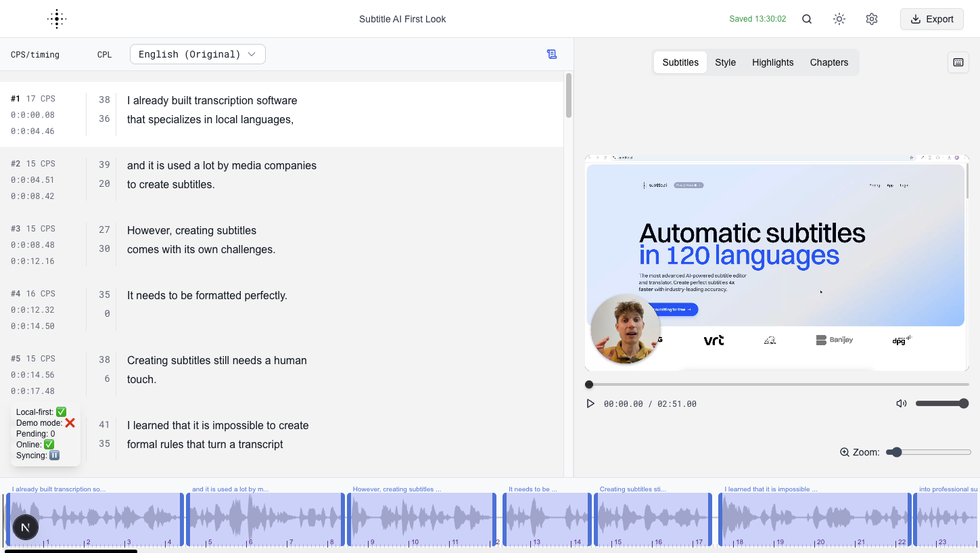Adjust the volume slider
The image size is (980, 553).
coord(941,403)
